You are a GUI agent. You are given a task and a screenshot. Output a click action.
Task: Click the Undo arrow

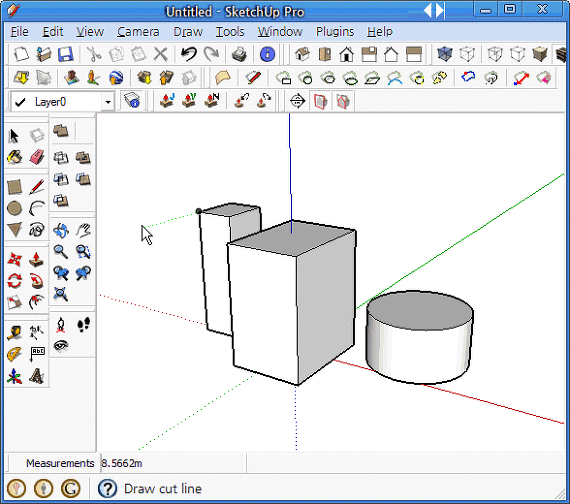click(189, 54)
